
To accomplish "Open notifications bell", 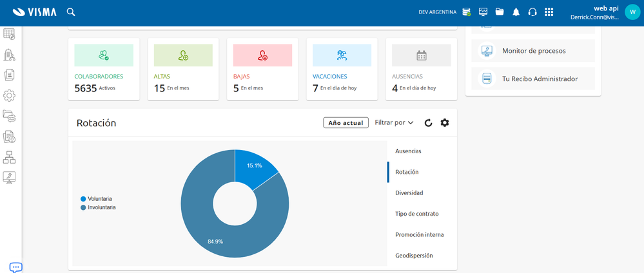I will coord(516,12).
